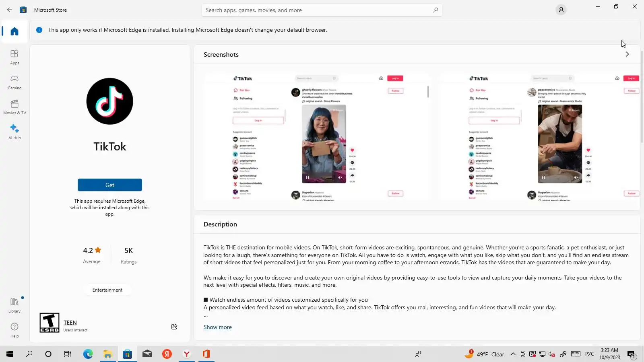The image size is (644, 362).
Task: Open the Library
Action: [14, 305]
